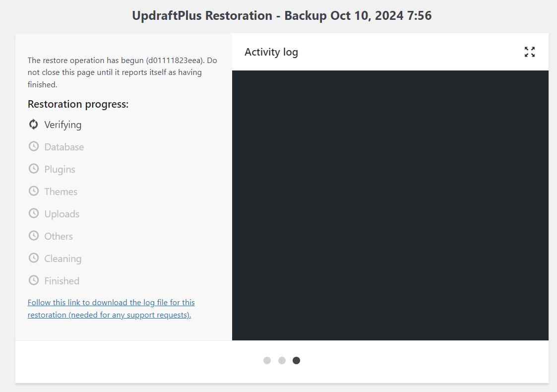Select the third dark pagination dot

(x=296, y=360)
